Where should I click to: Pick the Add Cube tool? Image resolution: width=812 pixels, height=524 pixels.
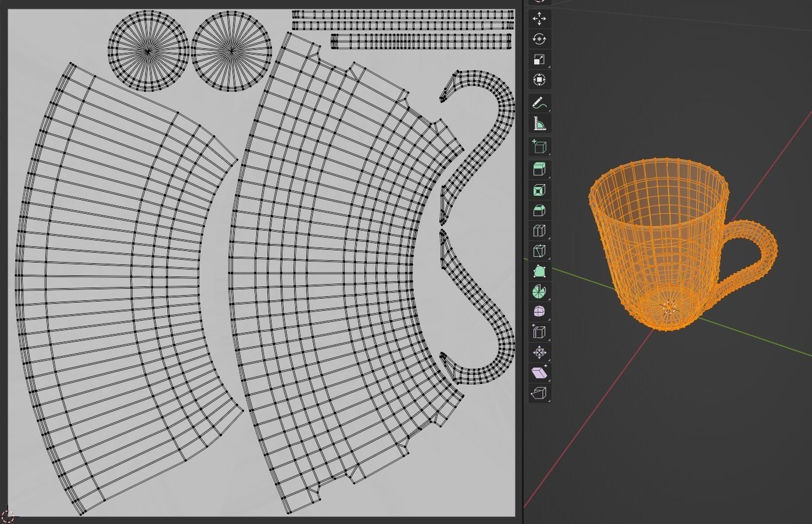(539, 146)
